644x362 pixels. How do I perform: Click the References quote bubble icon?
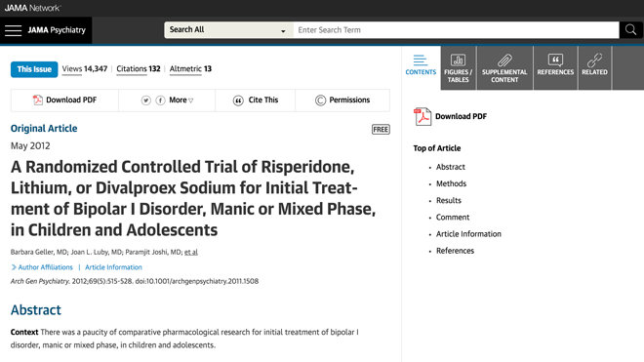tap(555, 60)
